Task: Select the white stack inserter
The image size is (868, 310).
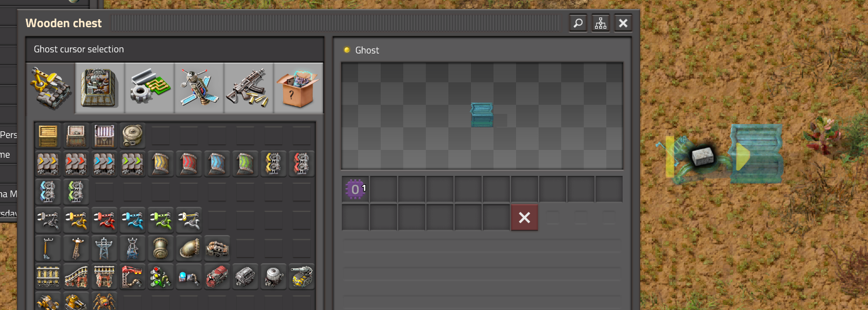Action: click(x=189, y=220)
